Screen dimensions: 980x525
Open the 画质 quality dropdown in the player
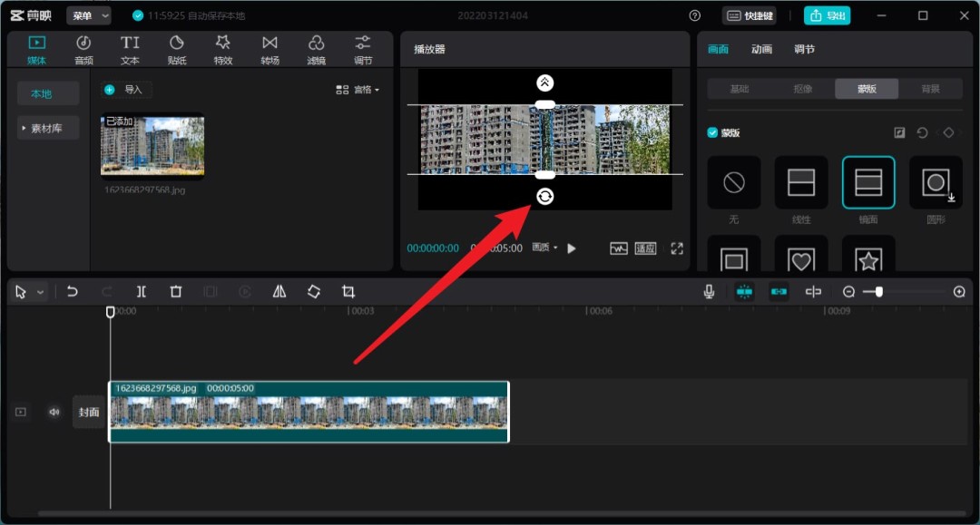point(544,248)
